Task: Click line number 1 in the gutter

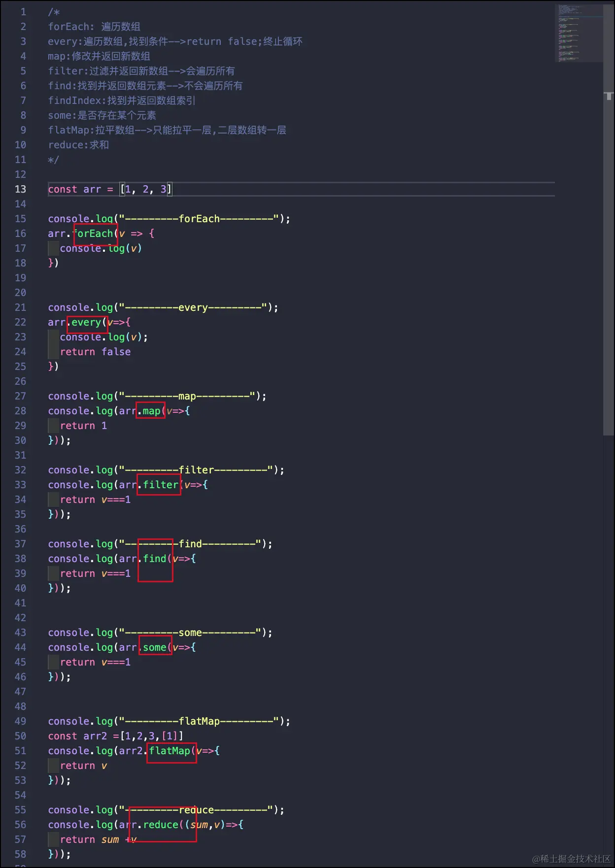Action: point(23,12)
